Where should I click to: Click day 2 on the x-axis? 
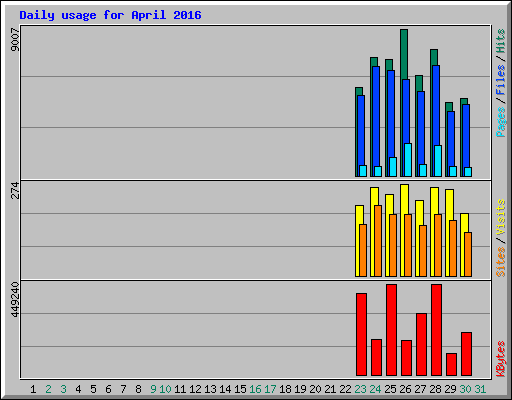48,389
